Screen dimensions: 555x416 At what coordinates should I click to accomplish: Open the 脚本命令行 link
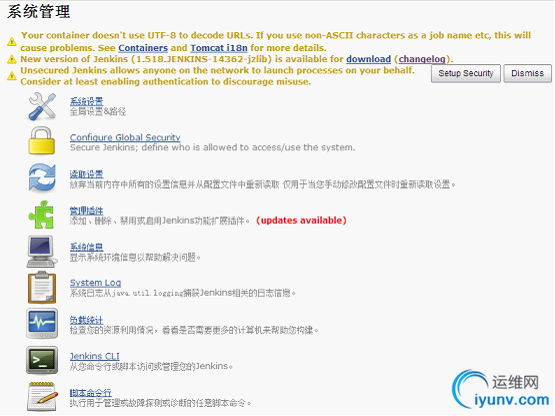(x=91, y=393)
